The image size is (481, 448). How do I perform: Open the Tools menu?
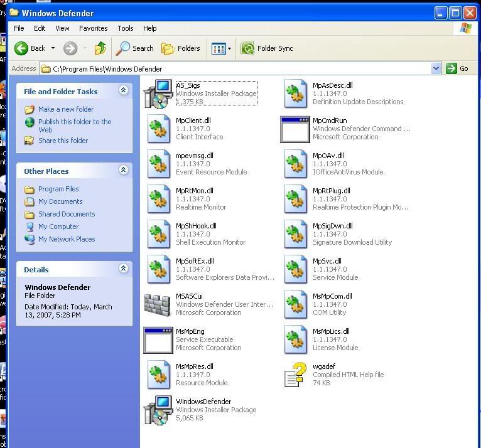(x=126, y=28)
